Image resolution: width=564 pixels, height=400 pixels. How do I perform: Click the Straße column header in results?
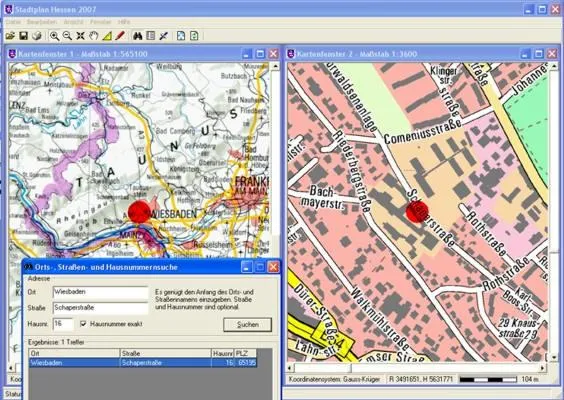tap(166, 353)
